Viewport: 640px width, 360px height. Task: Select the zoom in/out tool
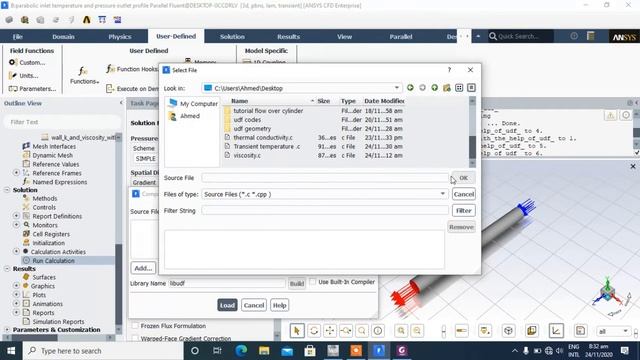pyautogui.click(x=346, y=331)
